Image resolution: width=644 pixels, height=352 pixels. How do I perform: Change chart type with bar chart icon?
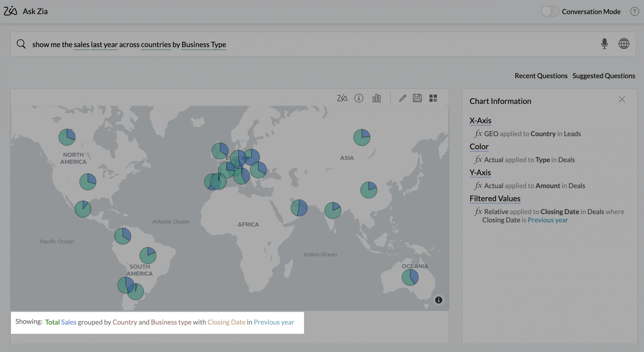click(x=376, y=98)
